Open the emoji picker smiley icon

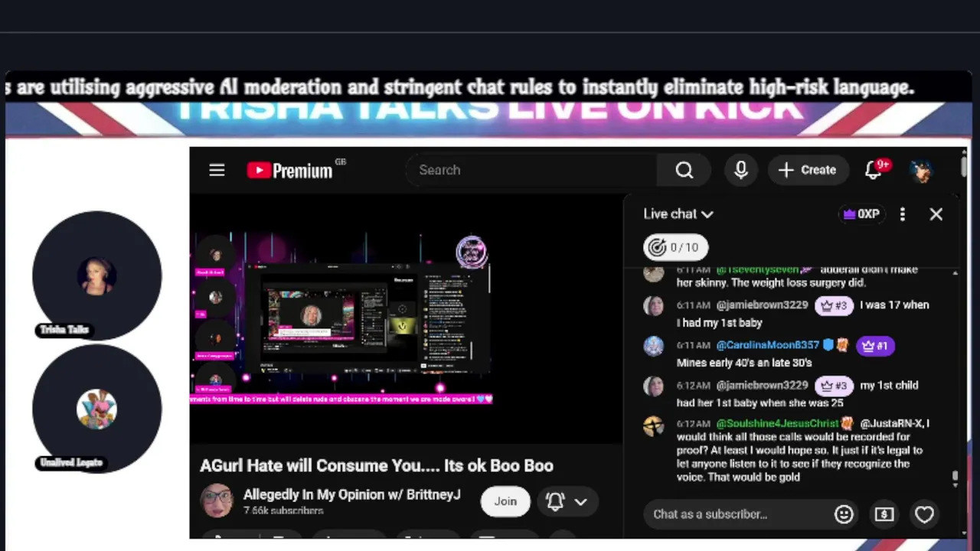[x=844, y=514]
